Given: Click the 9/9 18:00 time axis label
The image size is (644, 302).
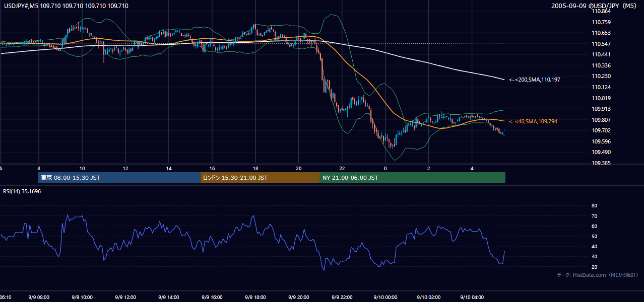Looking at the screenshot, I should tap(255, 297).
